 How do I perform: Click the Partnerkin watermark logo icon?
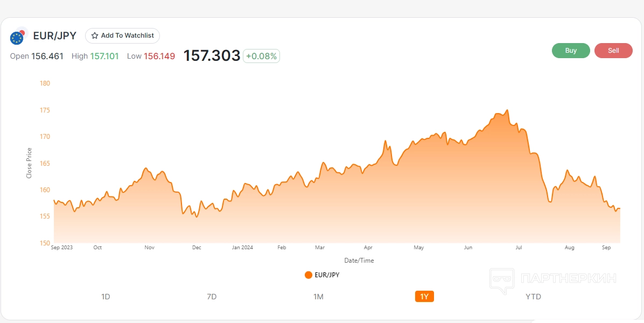[501, 280]
